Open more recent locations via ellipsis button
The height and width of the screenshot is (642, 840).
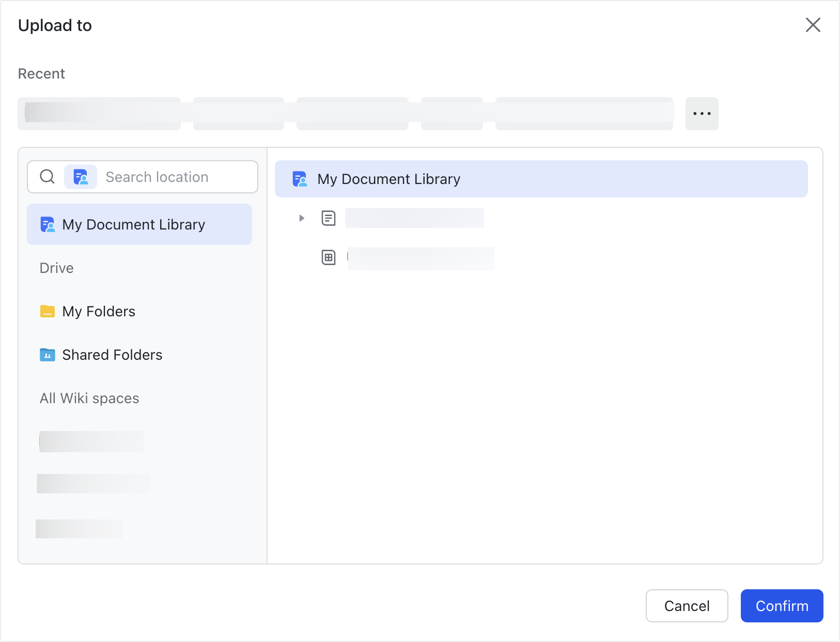coord(702,113)
